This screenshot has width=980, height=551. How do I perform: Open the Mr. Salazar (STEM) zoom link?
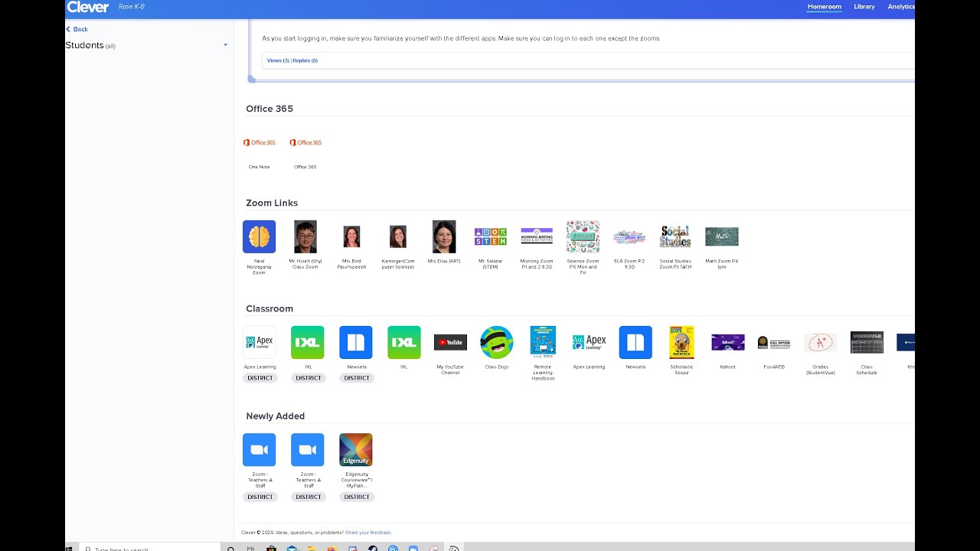click(x=490, y=236)
